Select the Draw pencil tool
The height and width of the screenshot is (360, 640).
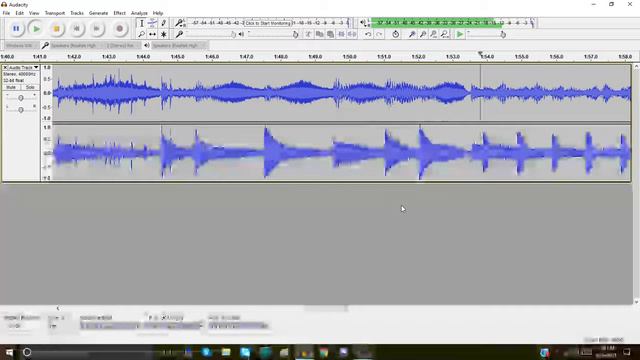163,23
